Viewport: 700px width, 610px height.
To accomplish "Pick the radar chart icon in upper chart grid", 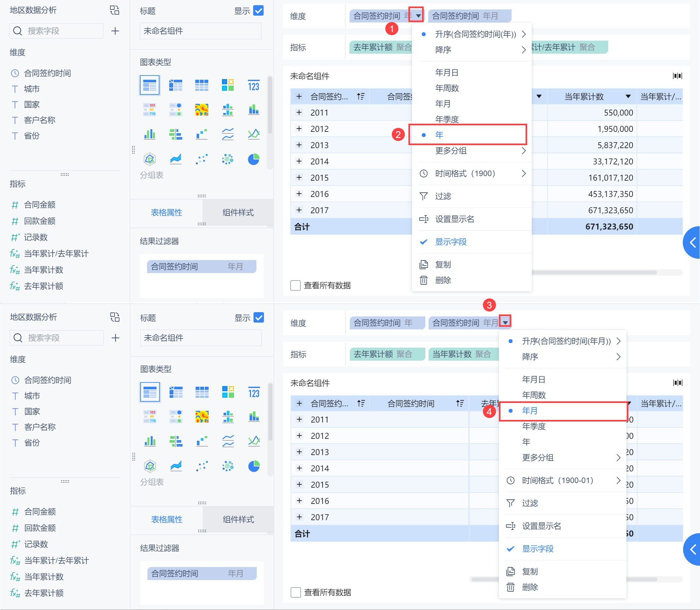I will pyautogui.click(x=150, y=159).
